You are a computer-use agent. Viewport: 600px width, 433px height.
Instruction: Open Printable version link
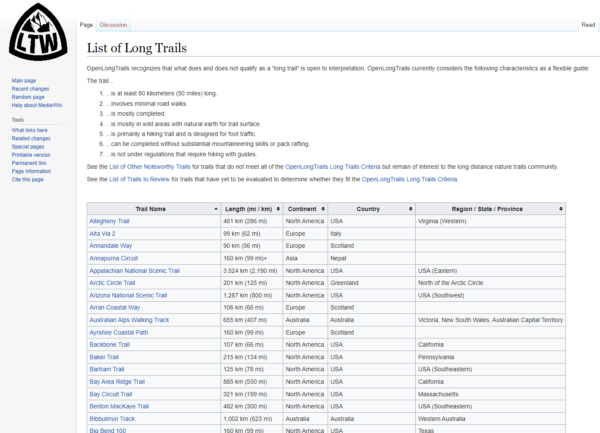(x=31, y=155)
